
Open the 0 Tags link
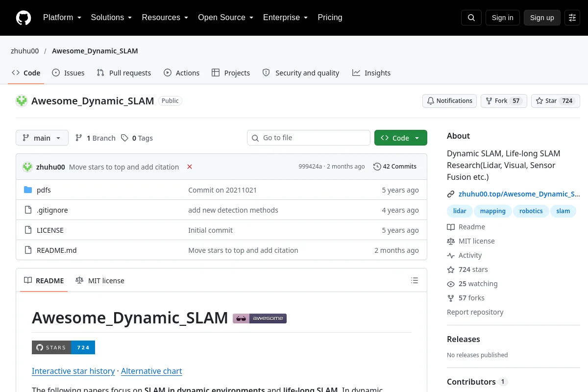[x=137, y=138]
